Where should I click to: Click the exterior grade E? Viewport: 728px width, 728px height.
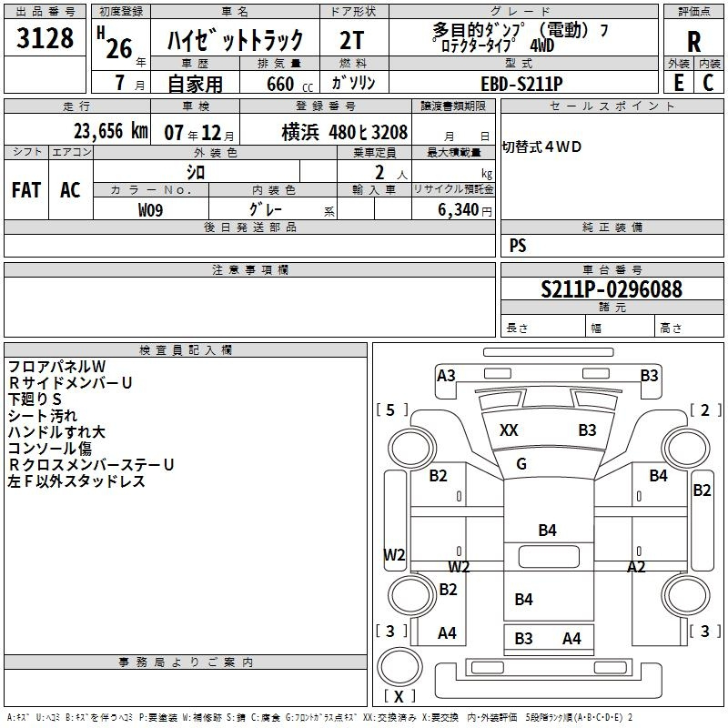click(678, 83)
